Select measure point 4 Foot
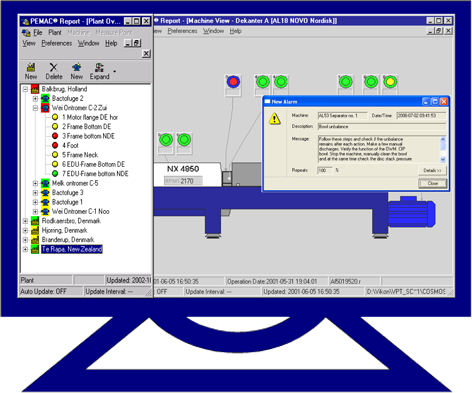472x393 pixels. coord(70,145)
